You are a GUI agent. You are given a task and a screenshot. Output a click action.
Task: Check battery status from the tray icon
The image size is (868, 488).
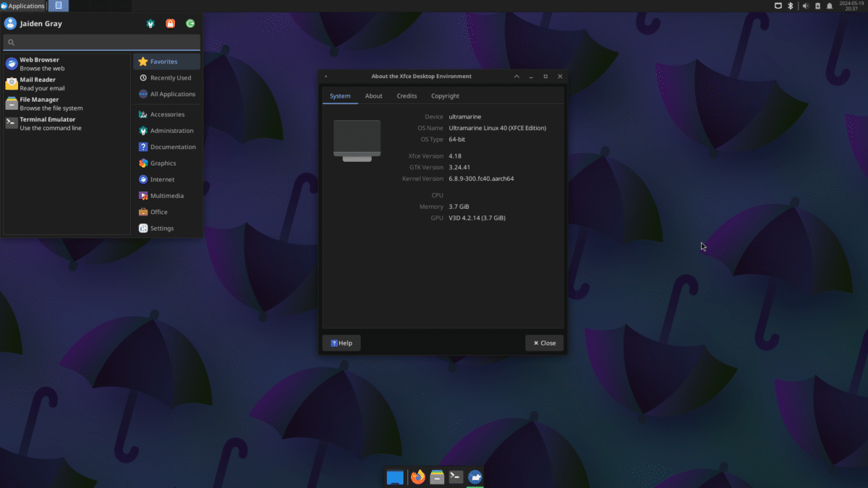click(817, 6)
